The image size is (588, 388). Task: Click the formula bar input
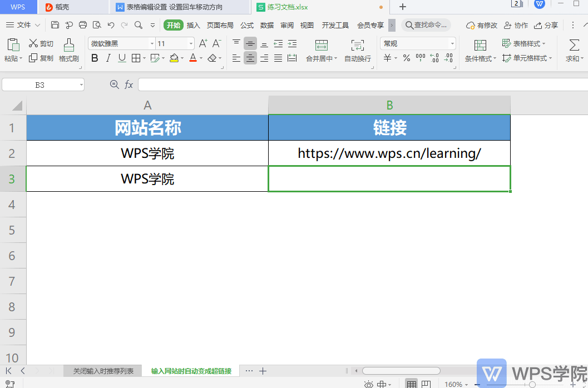363,84
